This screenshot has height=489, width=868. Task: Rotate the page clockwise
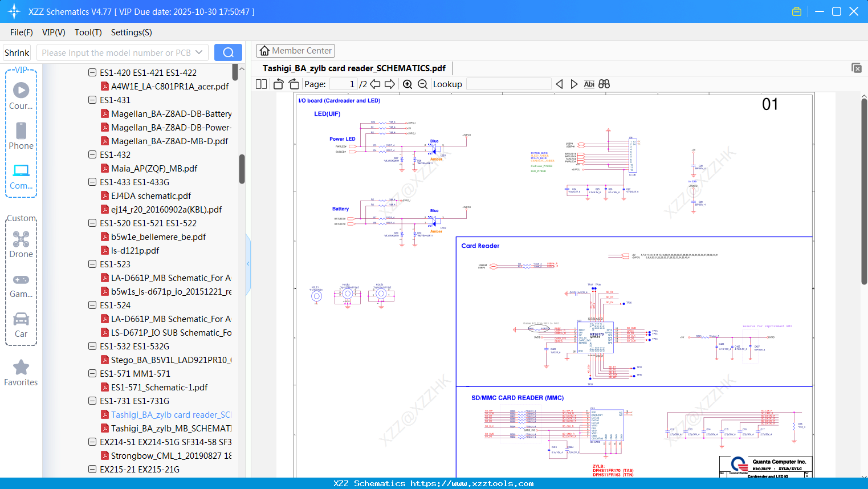pos(294,84)
